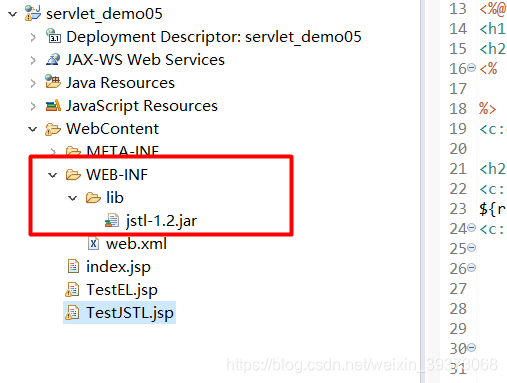Select the WEB-INF folder label
Image resolution: width=507 pixels, height=383 pixels.
tap(117, 175)
